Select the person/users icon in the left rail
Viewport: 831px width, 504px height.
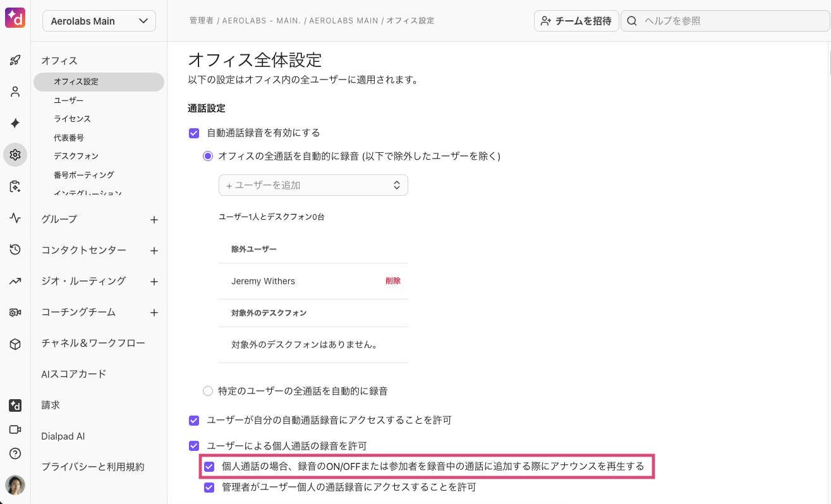(15, 91)
